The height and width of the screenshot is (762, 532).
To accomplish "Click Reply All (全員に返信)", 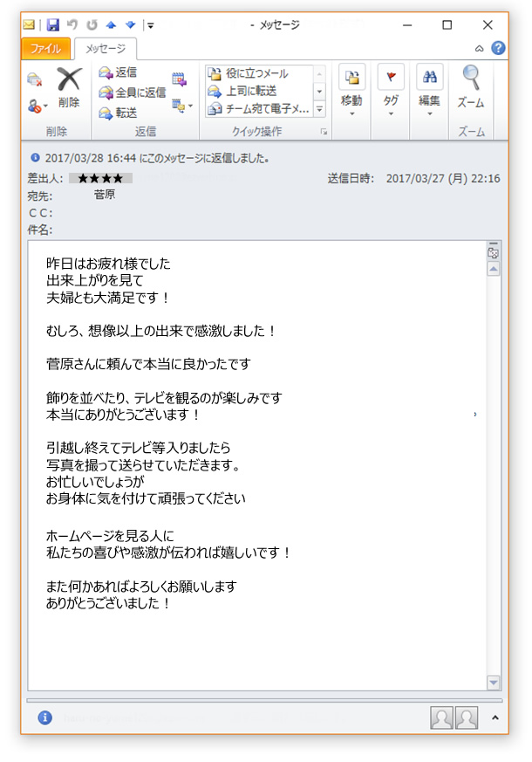I will coord(132,93).
